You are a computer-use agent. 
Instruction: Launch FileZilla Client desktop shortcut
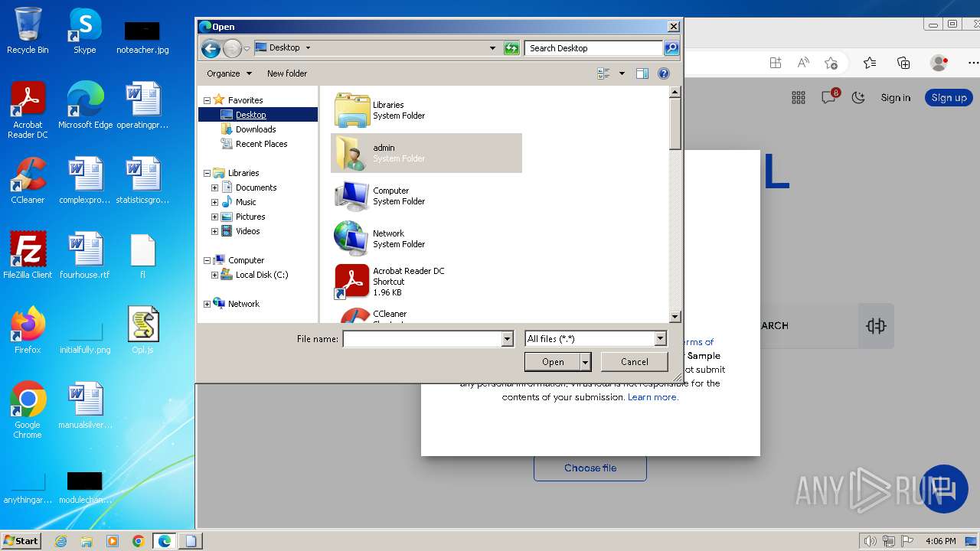coord(28,256)
